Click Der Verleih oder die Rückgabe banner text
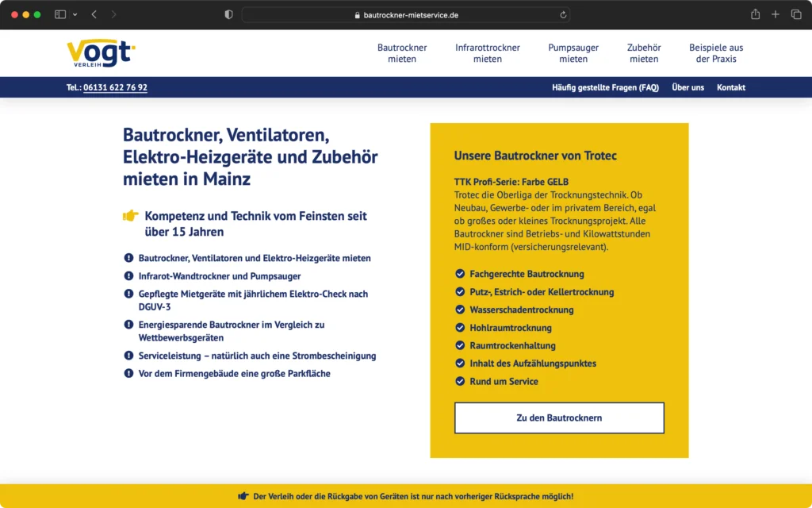Viewport: 812px width, 508px height. click(x=413, y=497)
